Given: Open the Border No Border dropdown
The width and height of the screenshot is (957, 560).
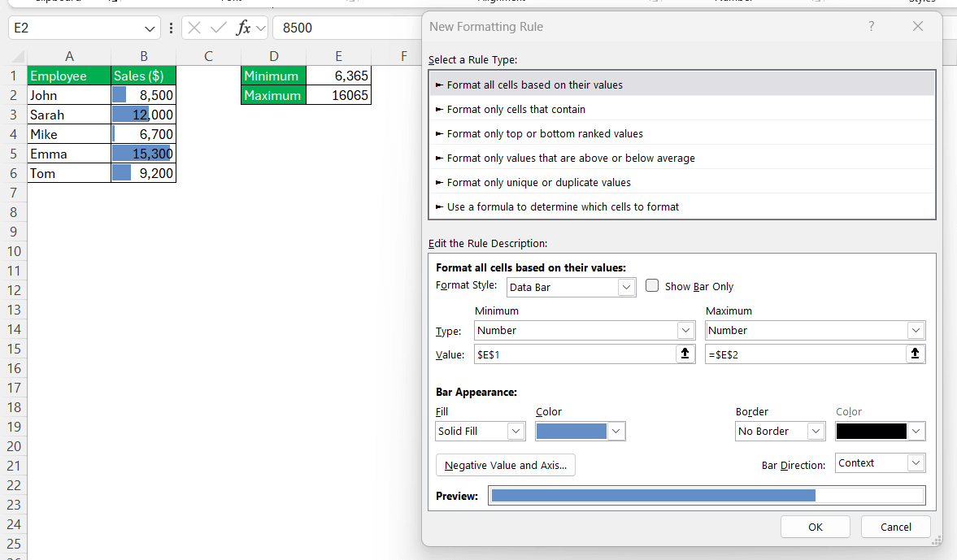Looking at the screenshot, I should pos(816,431).
